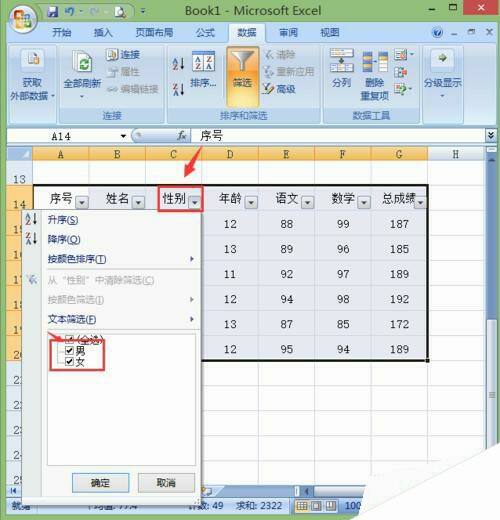Expand the formula bar
The image size is (500, 520).
(x=491, y=135)
